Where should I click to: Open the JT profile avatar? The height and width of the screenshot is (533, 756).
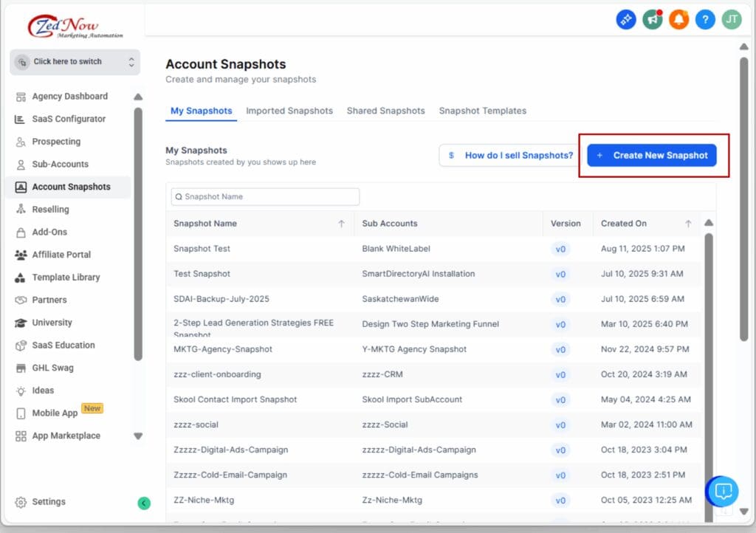coord(732,19)
